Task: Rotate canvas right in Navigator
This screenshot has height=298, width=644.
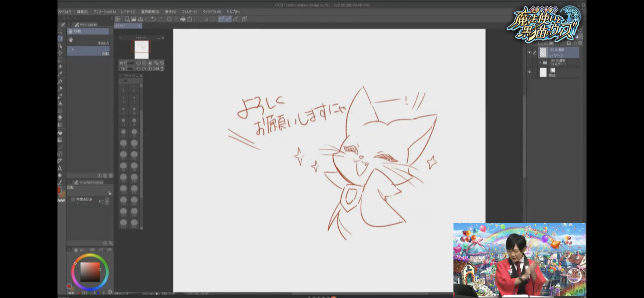Action: (x=144, y=69)
